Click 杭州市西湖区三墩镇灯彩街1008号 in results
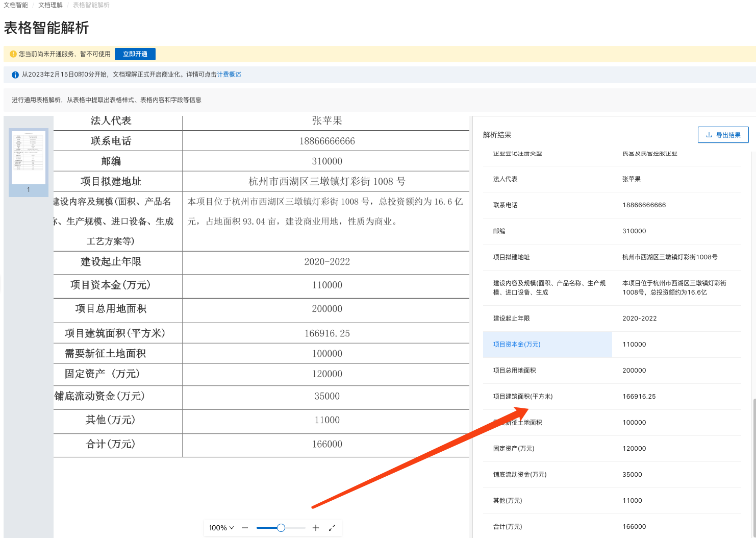This screenshot has height=538, width=756. [x=670, y=257]
